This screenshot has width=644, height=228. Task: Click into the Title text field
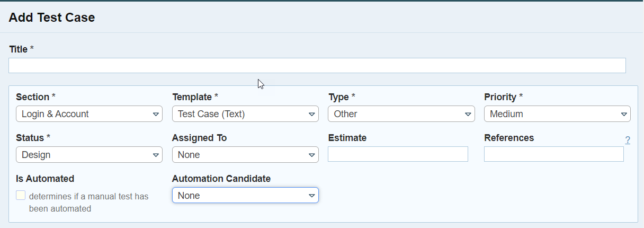point(317,66)
